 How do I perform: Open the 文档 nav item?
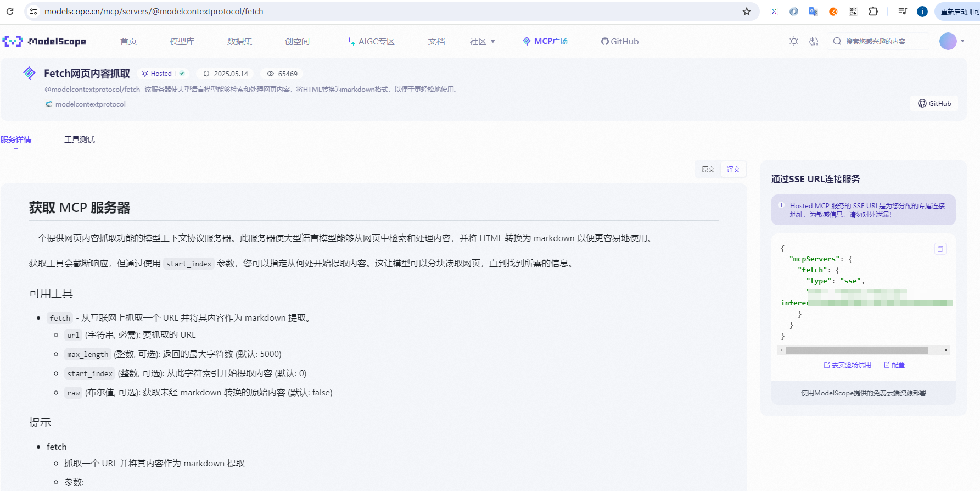436,41
